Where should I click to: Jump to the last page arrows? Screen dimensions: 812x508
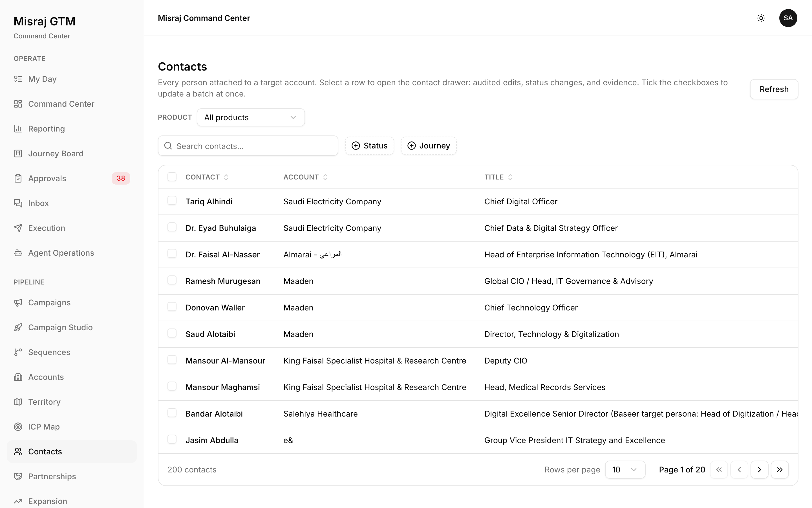tap(780, 470)
